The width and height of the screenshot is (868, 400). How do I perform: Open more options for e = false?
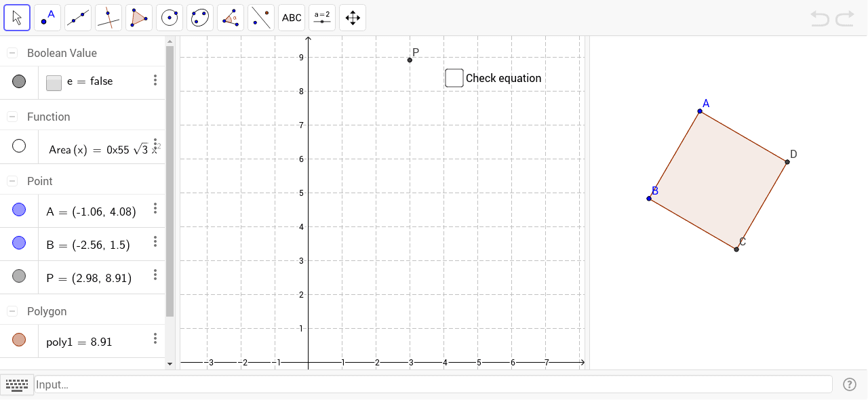155,80
